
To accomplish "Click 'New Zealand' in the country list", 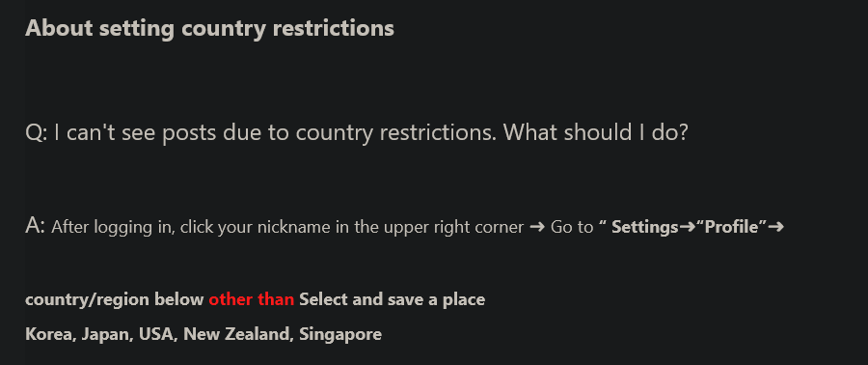I will click(x=238, y=334).
